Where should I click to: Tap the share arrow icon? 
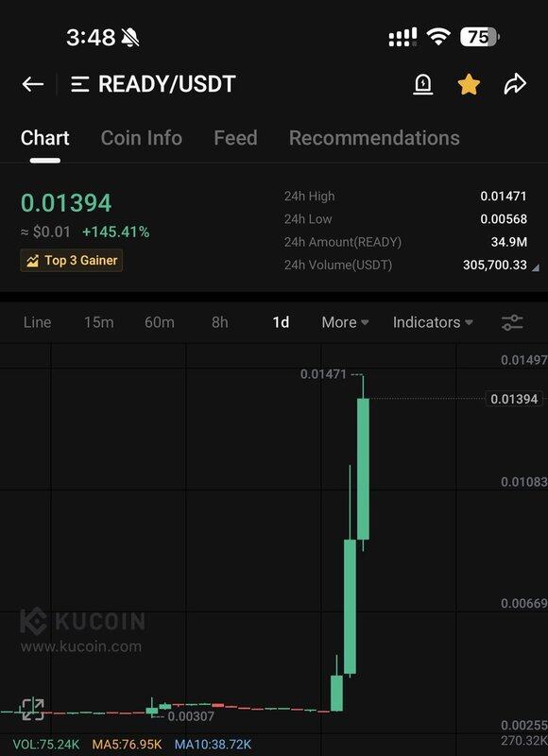point(515,84)
